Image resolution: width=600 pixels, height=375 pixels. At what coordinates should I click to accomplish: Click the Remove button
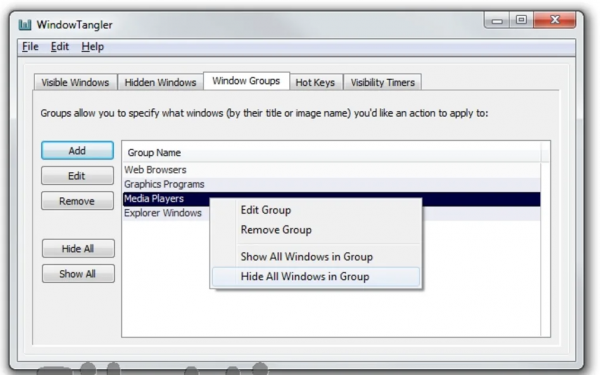77,201
